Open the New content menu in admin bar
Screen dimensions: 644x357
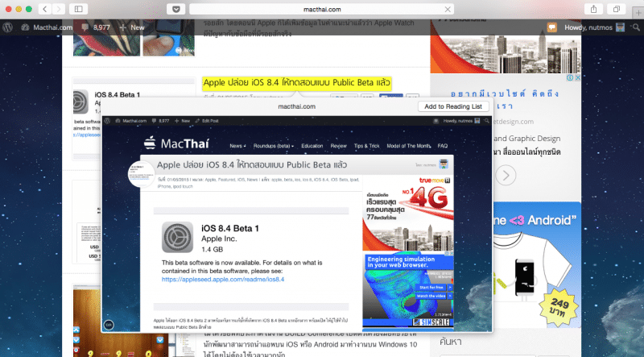132,27
